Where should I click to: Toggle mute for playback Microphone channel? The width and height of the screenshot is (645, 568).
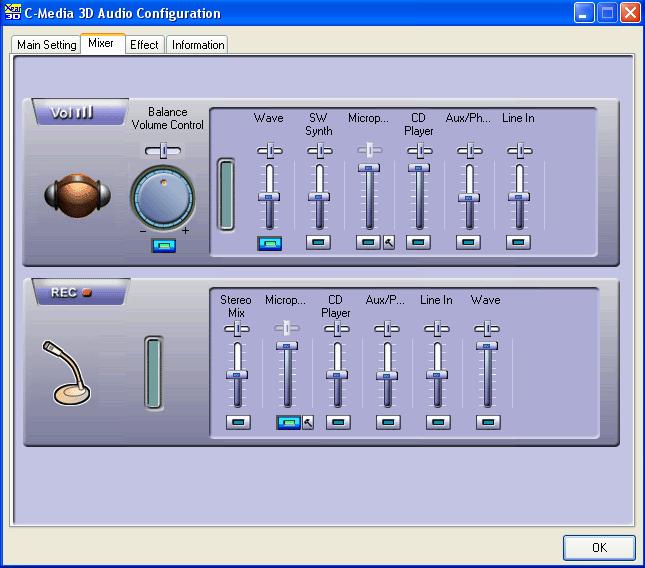[368, 242]
